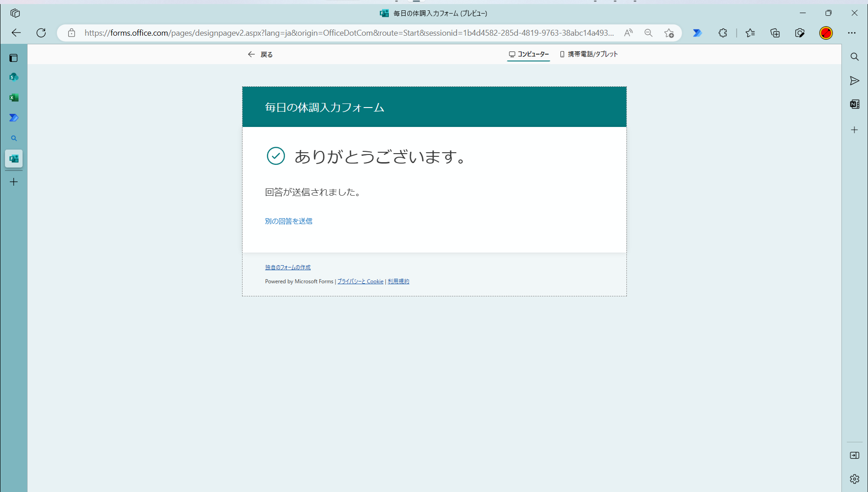Open site permissions via the lock icon
This screenshot has width=868, height=492.
(71, 33)
